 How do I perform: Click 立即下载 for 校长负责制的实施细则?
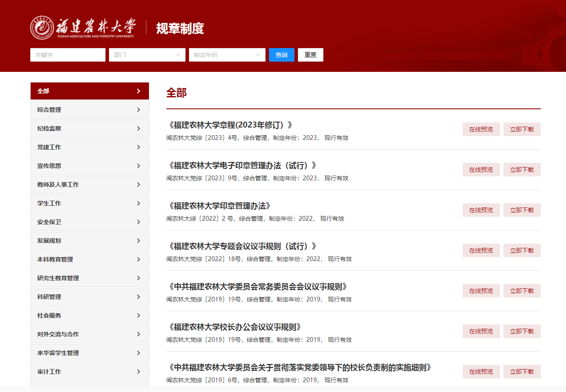pyautogui.click(x=522, y=372)
